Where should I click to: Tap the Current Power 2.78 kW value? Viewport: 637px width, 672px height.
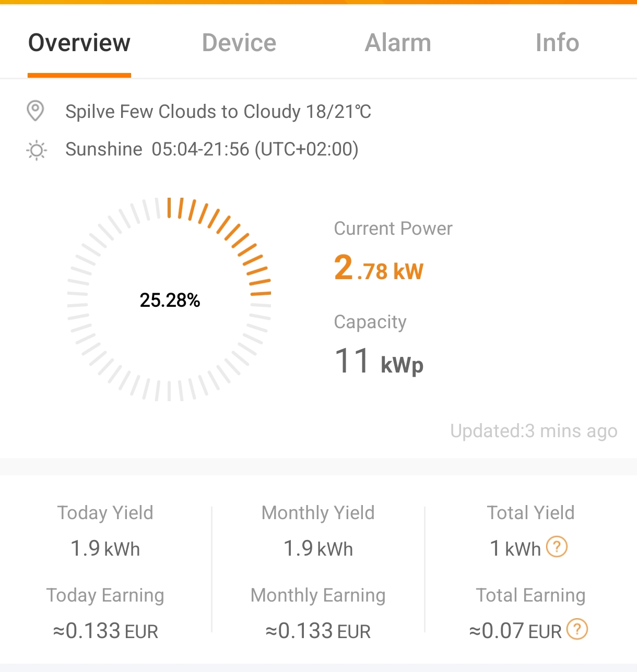(379, 268)
